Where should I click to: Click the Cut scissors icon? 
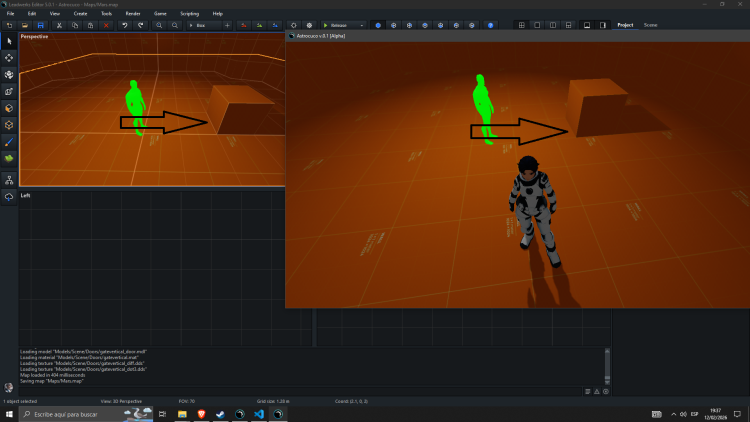(60, 24)
